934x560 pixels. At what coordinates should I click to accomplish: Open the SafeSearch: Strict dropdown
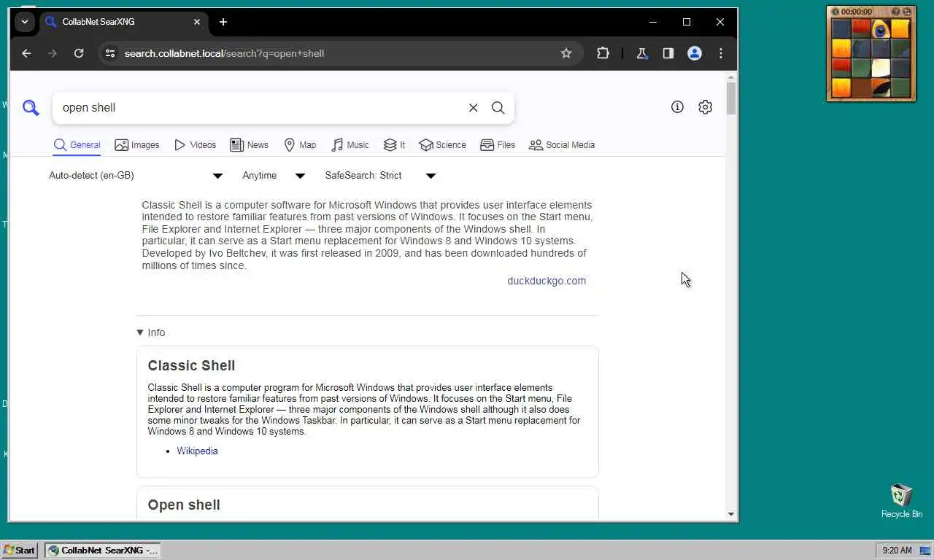pos(380,176)
